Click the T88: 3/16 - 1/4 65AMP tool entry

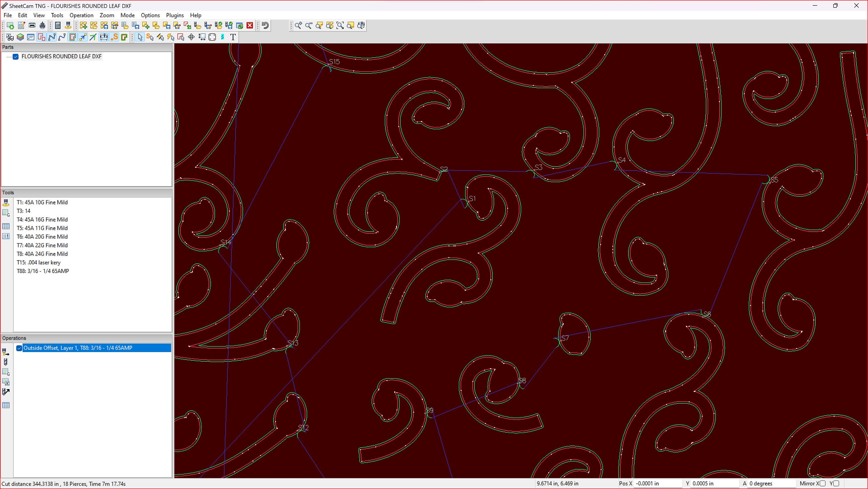click(x=43, y=271)
